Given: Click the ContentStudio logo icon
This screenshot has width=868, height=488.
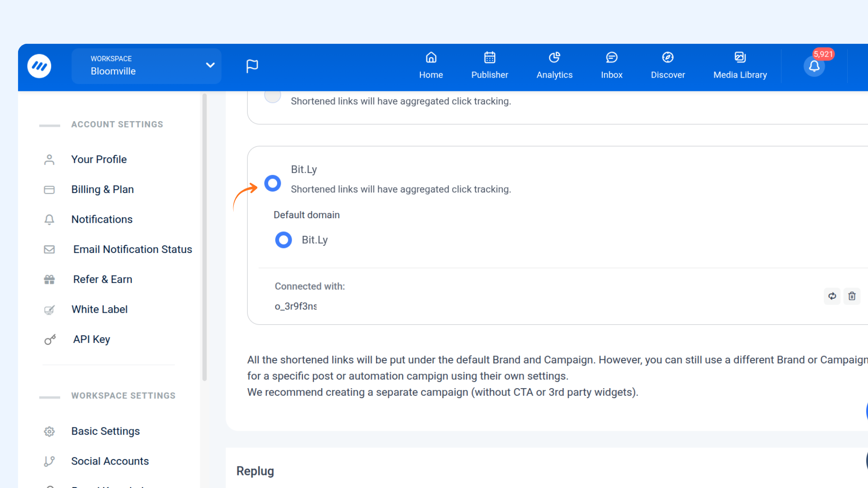Looking at the screenshot, I should coord(39,66).
